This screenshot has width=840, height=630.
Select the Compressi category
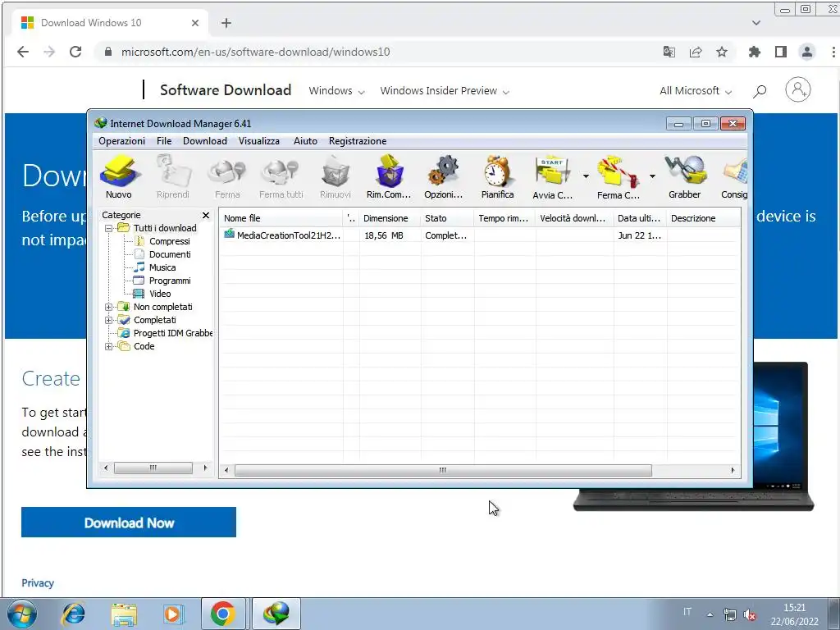[x=169, y=241]
